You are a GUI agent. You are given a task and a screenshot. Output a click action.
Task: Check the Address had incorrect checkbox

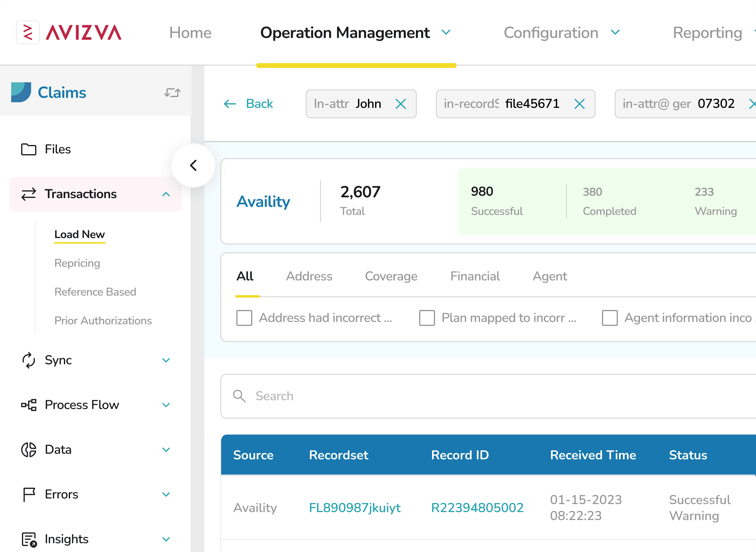(x=244, y=318)
